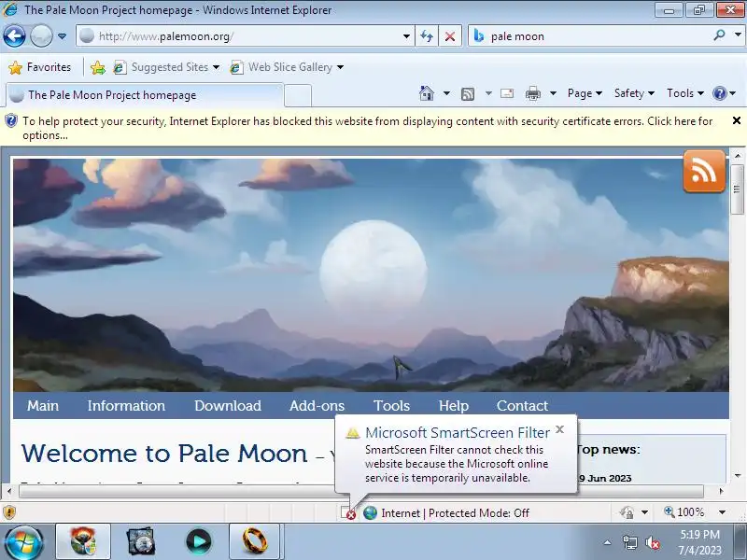The image size is (747, 560).
Task: Click the vertical scroll down arrow
Action: [738, 476]
